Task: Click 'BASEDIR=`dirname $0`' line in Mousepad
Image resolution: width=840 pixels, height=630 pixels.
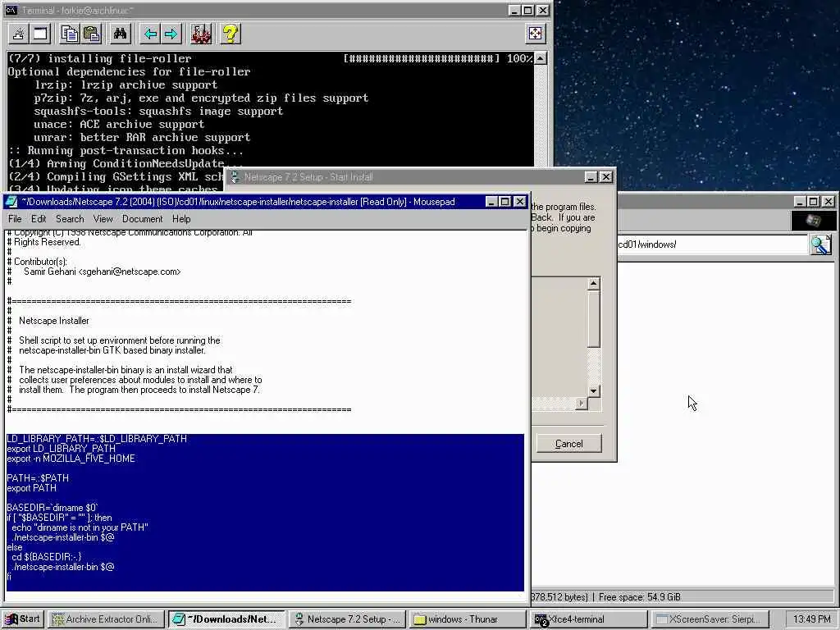Action: coord(52,507)
